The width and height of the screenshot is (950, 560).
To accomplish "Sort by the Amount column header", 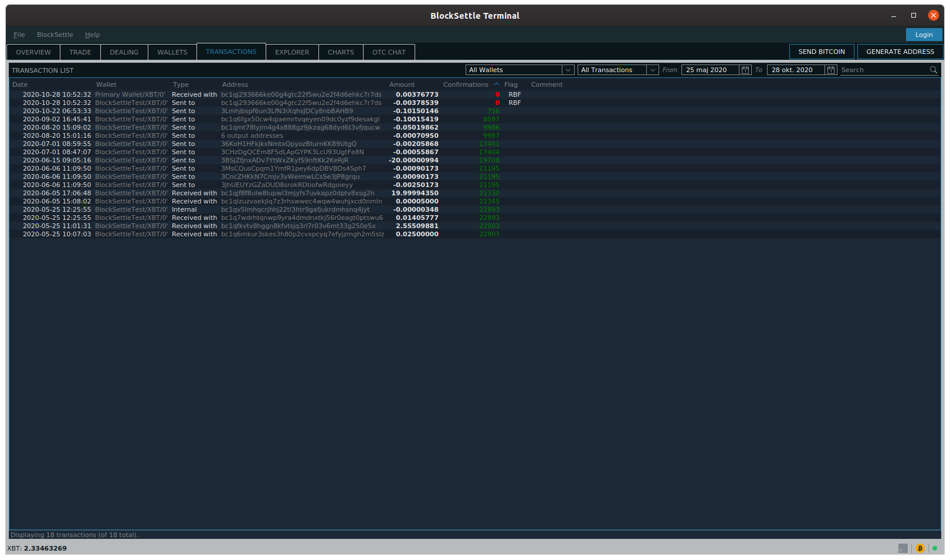I will click(402, 84).
